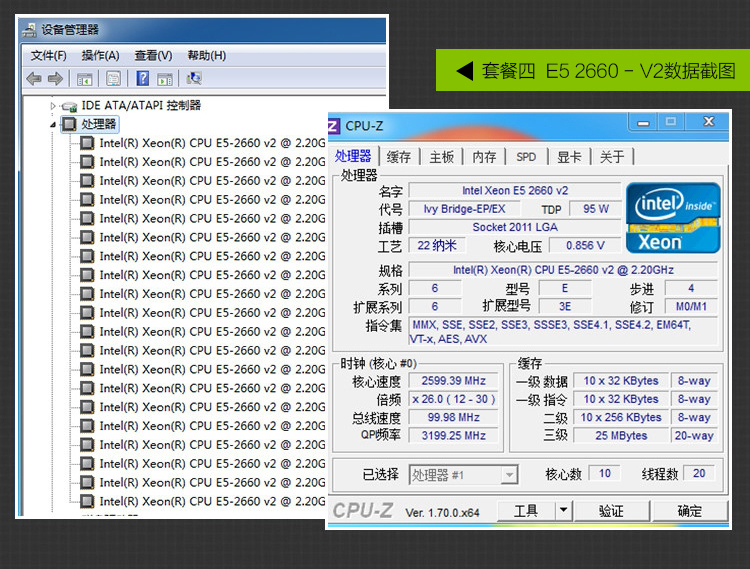Screen dimensions: 750x569
Task: Click the 倍频 value x 26.0 ( 12 - 30 )
Action: point(453,399)
